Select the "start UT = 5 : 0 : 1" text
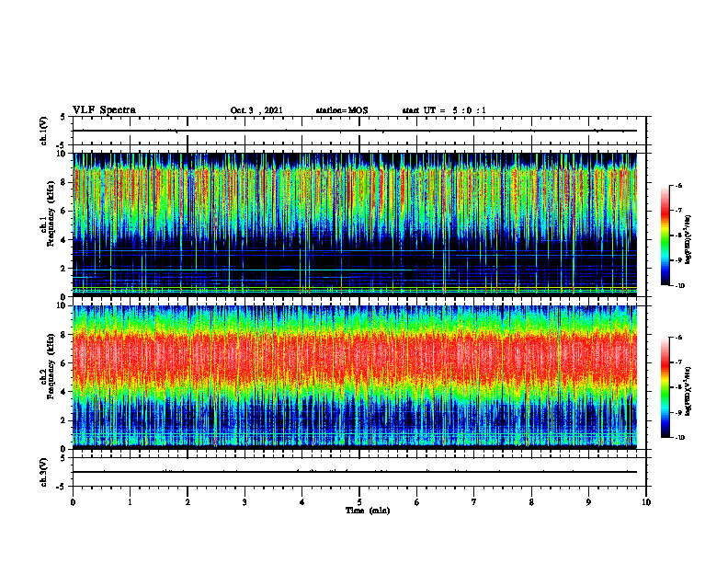The height and width of the screenshot is (563, 728). (x=444, y=110)
